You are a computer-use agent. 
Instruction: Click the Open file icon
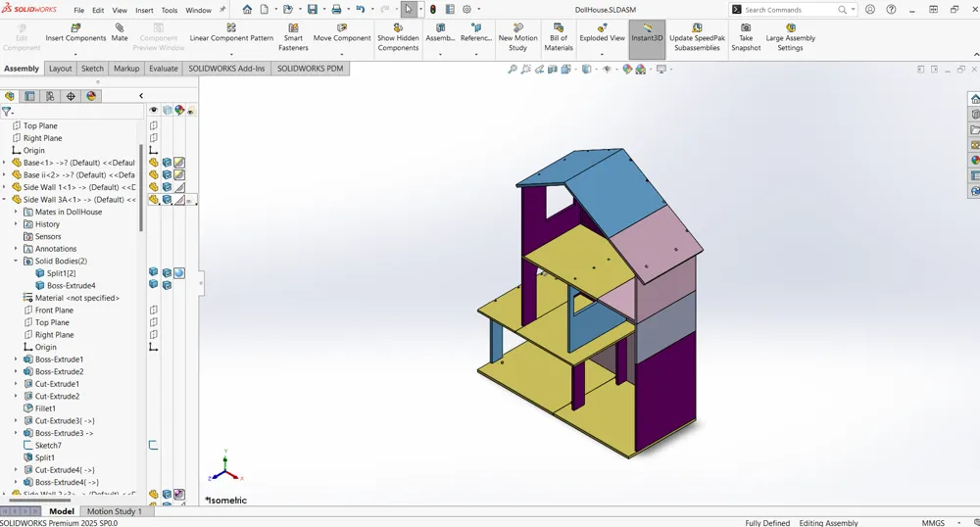[287, 10]
